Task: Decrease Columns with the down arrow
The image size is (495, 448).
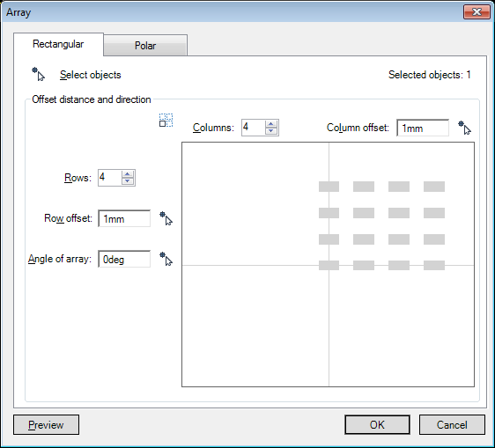Action: coord(271,131)
